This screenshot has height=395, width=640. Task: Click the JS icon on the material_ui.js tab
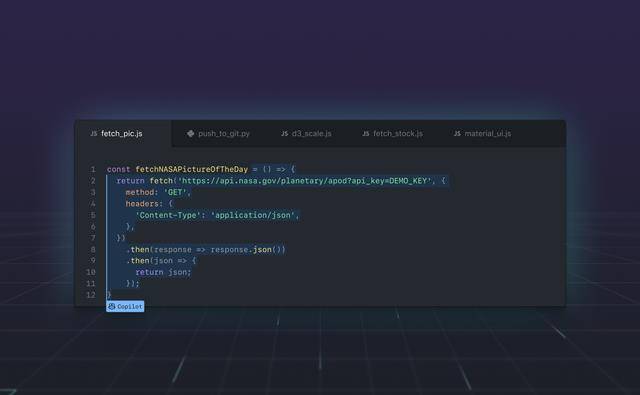click(x=457, y=133)
